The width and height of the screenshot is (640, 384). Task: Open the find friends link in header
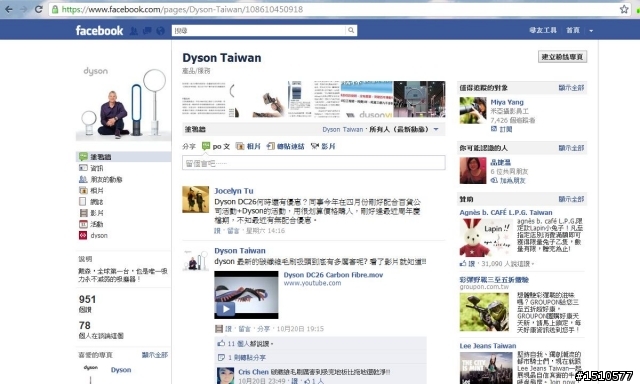(543, 30)
